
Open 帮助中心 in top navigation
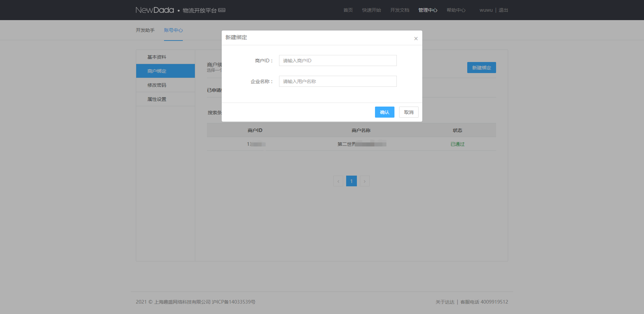(456, 10)
